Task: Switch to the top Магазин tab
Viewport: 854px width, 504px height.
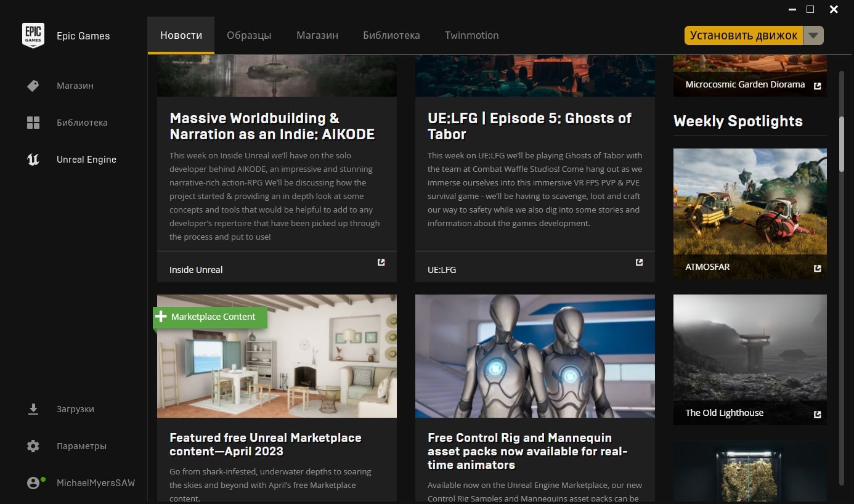Action: 317,35
